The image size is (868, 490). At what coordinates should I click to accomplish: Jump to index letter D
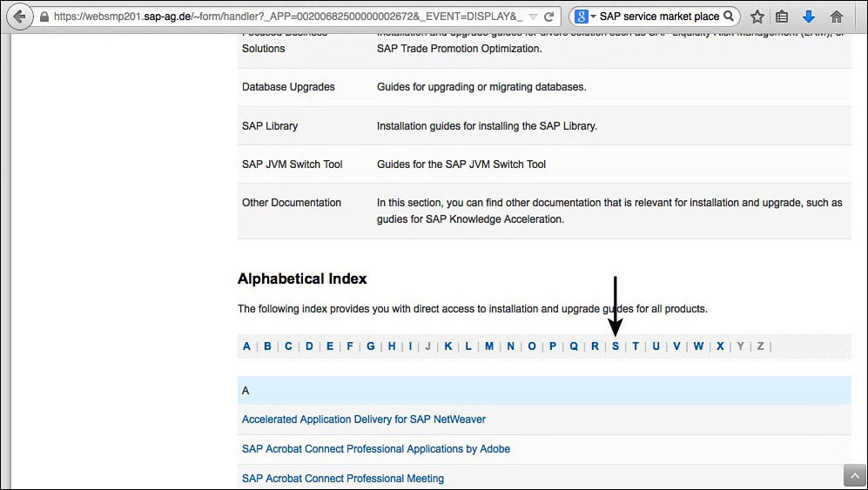click(x=309, y=346)
